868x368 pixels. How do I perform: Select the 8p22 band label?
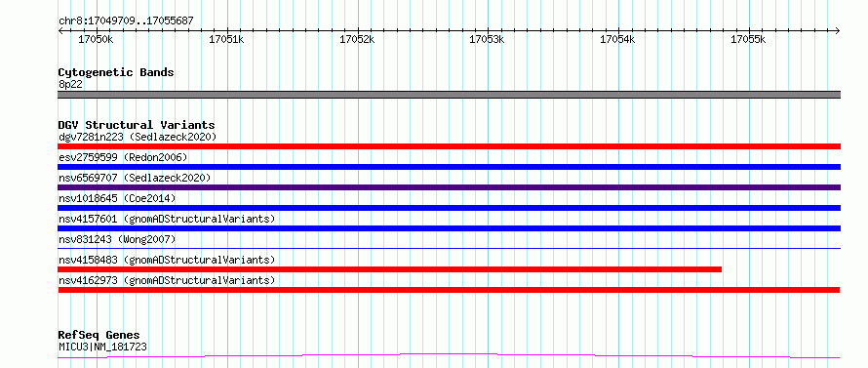coord(70,84)
